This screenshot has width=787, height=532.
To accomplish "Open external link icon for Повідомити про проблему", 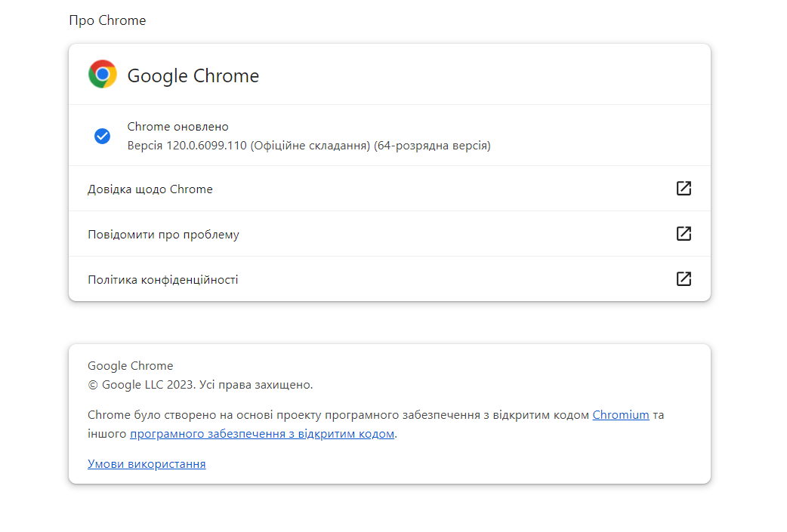I will point(684,234).
